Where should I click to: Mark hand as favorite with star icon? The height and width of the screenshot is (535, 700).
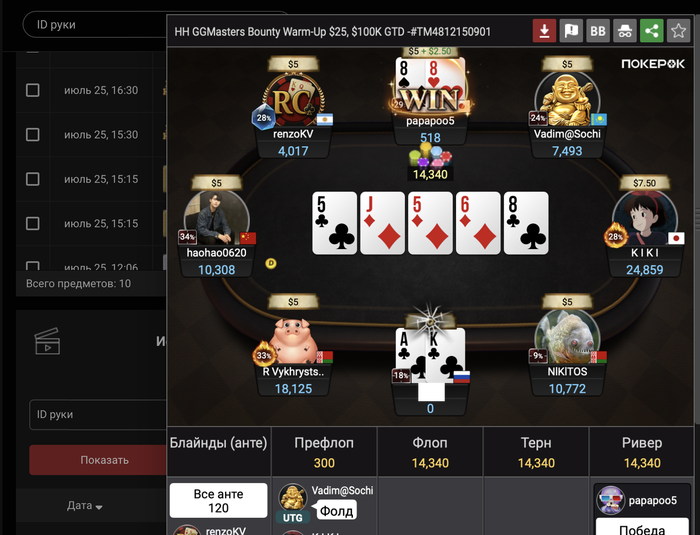(678, 31)
